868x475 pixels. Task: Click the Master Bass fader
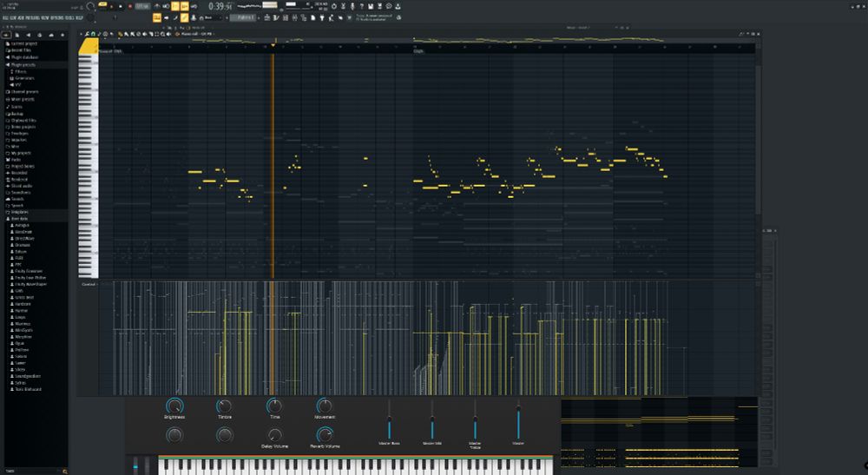click(389, 420)
